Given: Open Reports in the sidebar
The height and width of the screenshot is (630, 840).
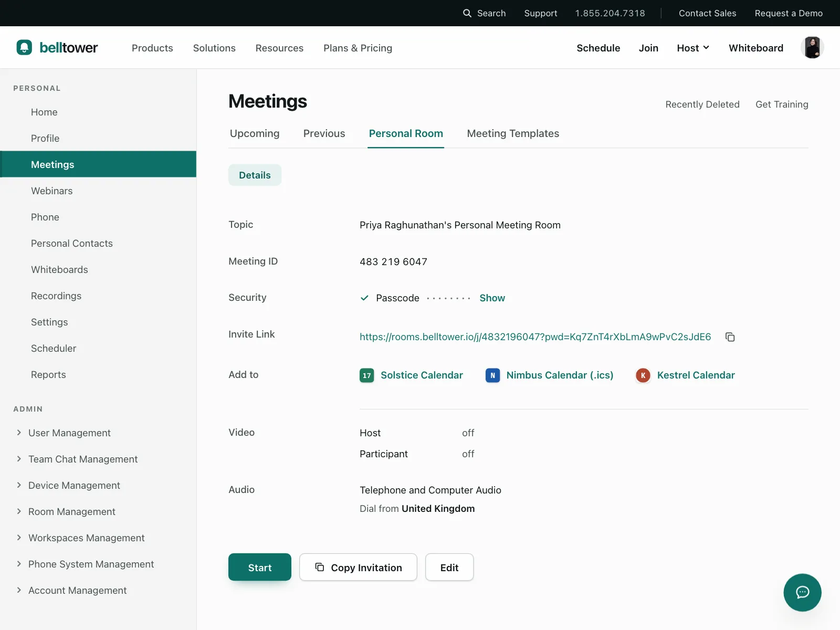Looking at the screenshot, I should [x=98, y=375].
